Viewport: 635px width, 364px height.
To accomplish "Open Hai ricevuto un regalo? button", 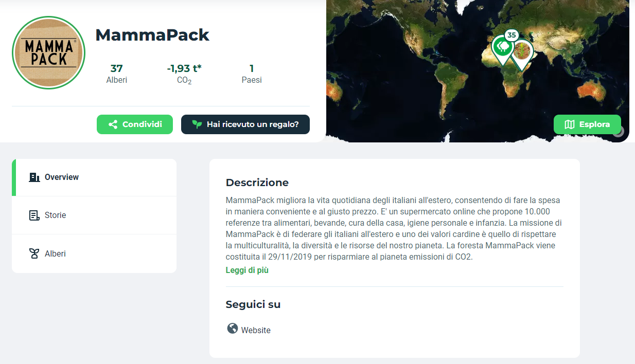I will tap(245, 124).
